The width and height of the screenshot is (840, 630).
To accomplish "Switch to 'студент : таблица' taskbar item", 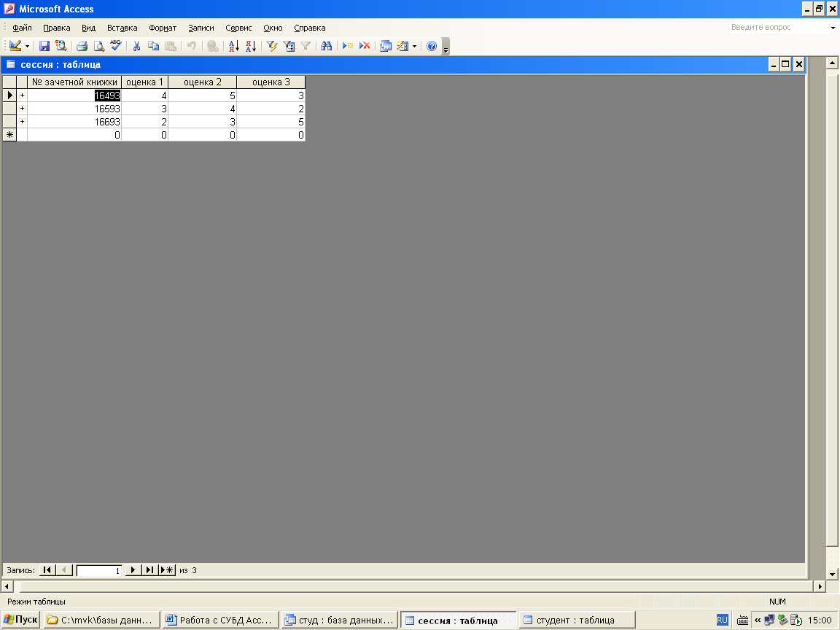I will [577, 621].
